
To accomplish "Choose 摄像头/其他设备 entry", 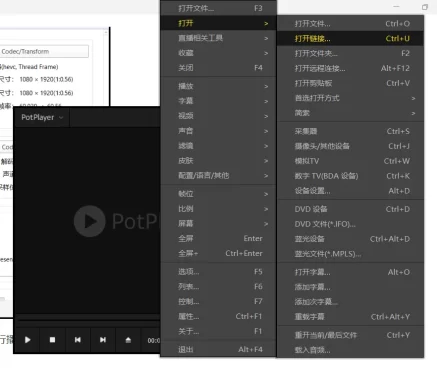I will click(x=350, y=146).
